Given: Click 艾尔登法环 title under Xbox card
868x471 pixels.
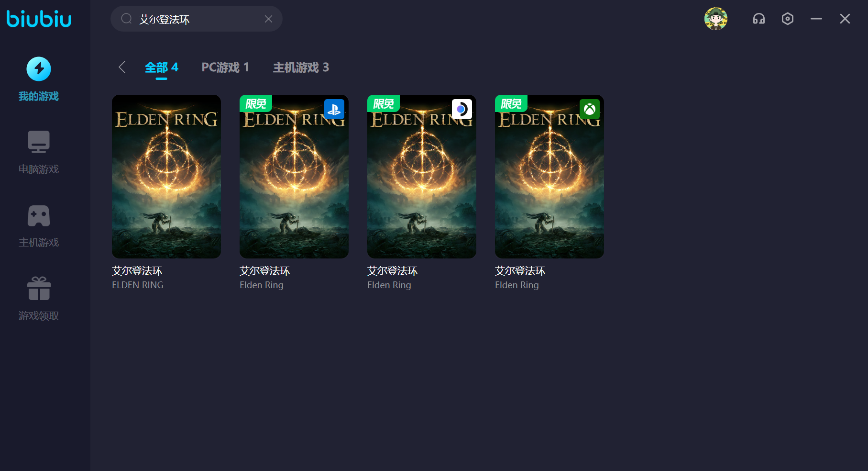Looking at the screenshot, I should 520,271.
